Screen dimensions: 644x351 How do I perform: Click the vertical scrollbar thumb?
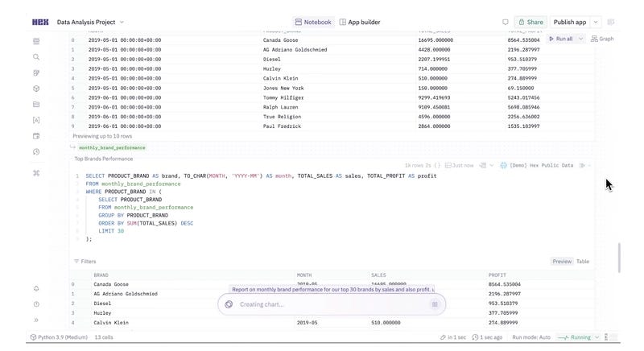(x=619, y=258)
